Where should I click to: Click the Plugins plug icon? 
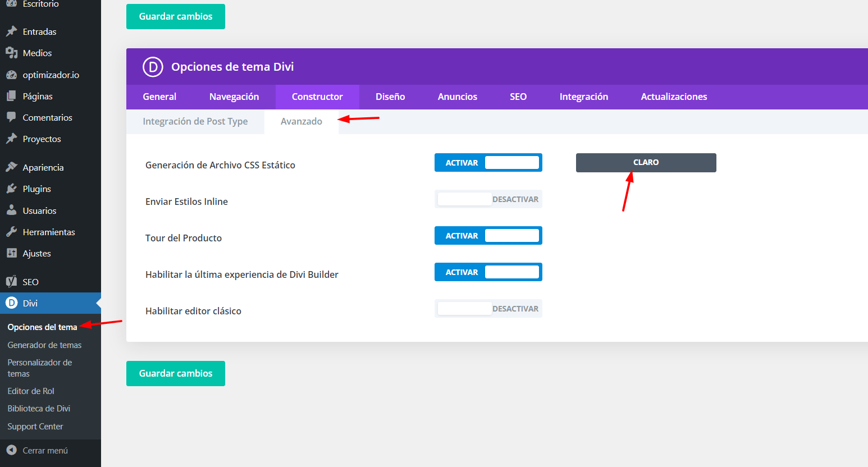(11, 189)
